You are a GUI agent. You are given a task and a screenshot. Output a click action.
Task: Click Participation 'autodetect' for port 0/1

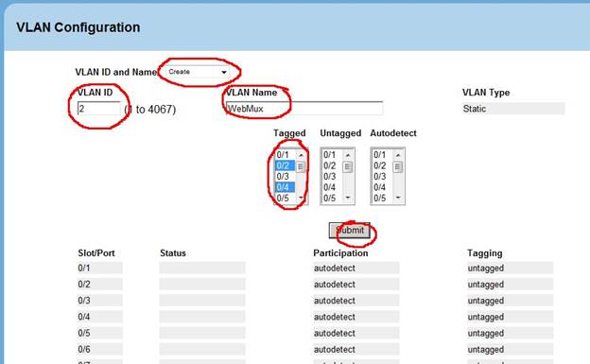click(356, 268)
